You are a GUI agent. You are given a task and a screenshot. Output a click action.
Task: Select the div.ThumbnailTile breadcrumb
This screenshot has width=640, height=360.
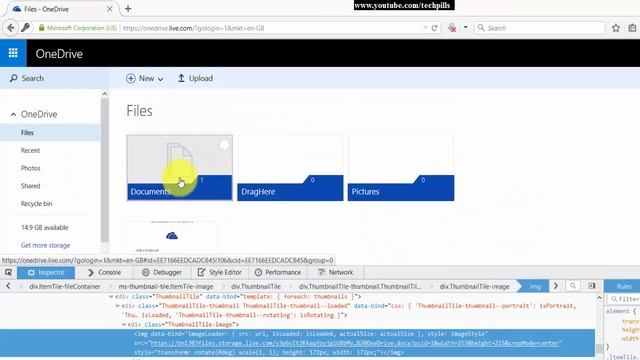[x=256, y=287]
